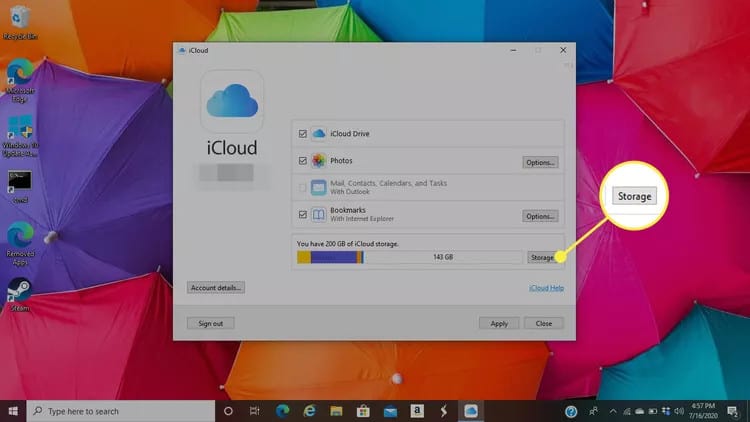Viewport: 750px width, 422px height.
Task: Select the Removed Apps desktop icon
Action: click(20, 243)
